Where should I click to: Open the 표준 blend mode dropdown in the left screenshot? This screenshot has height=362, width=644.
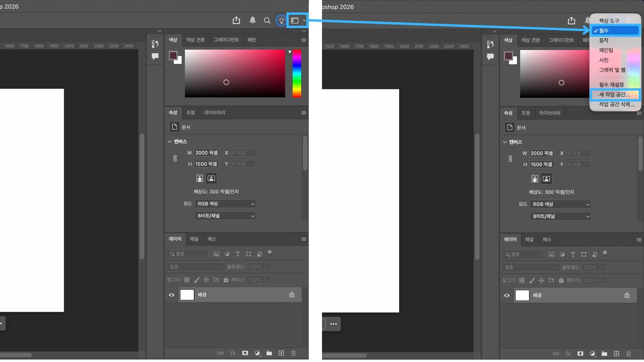[196, 267]
